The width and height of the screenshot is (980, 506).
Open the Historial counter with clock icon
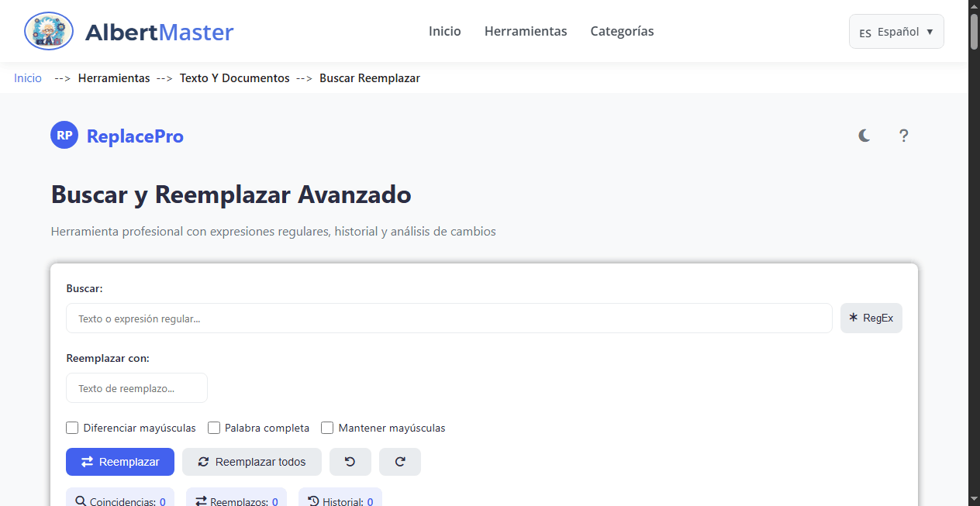(340, 500)
